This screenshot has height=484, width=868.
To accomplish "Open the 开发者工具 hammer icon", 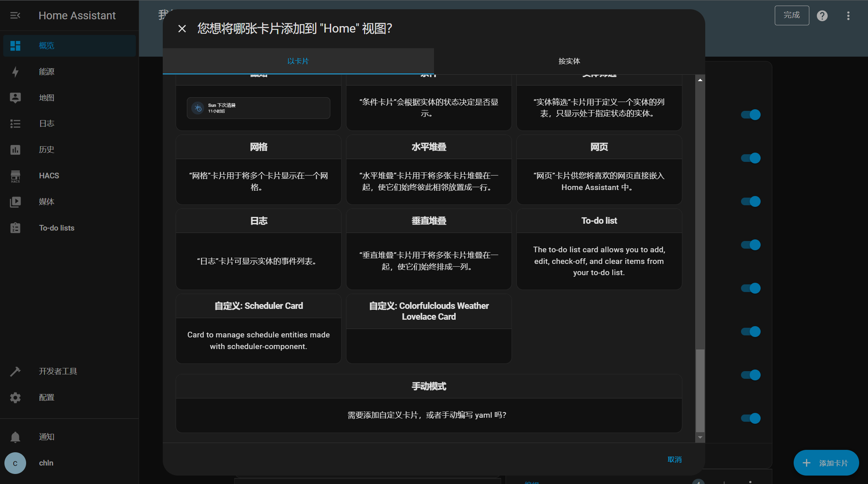I will tap(15, 372).
